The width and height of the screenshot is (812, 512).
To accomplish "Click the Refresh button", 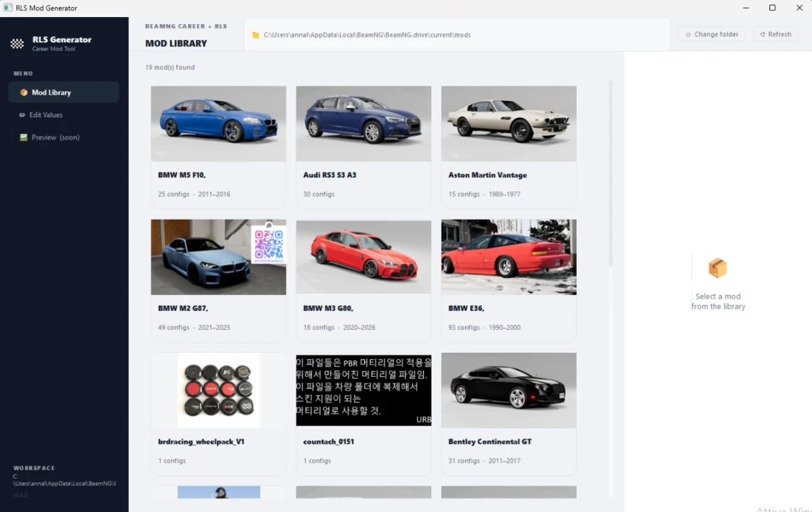I will (x=775, y=34).
